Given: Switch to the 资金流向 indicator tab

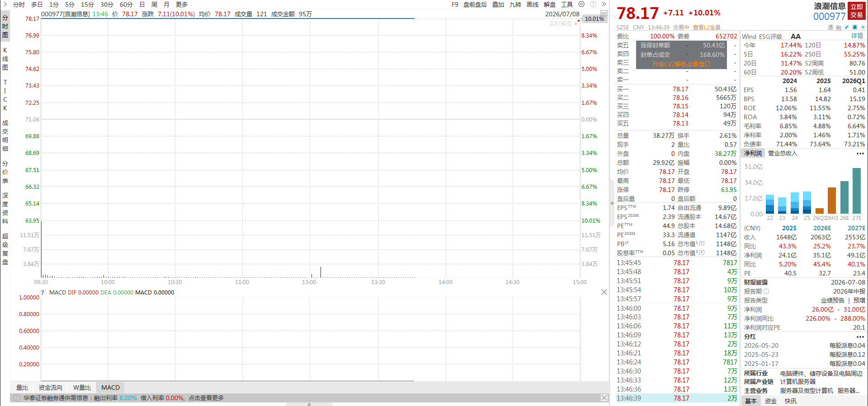Looking at the screenshot, I should pyautogui.click(x=51, y=387).
